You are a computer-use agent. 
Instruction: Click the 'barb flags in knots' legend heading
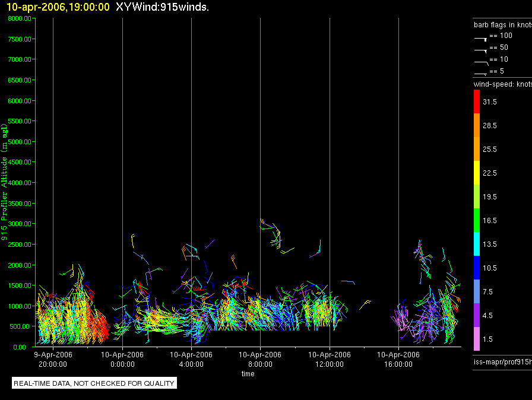pyautogui.click(x=503, y=25)
